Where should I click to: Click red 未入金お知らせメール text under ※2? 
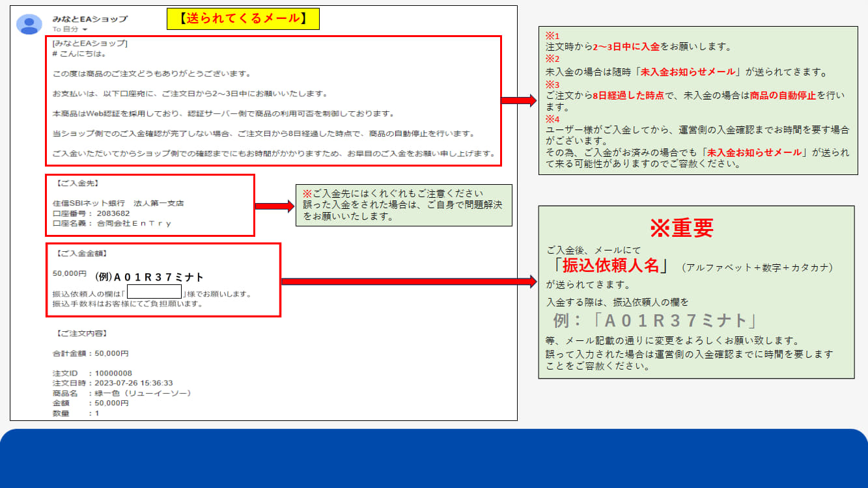(689, 72)
